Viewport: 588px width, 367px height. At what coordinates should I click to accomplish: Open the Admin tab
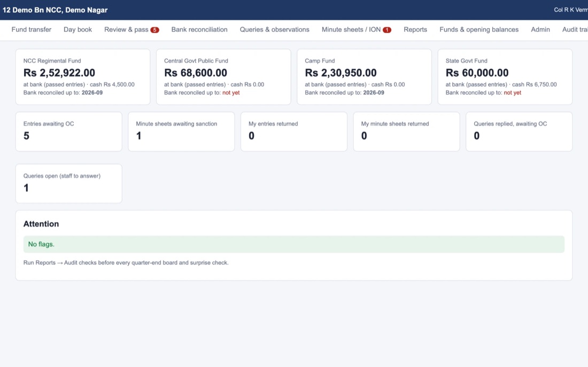point(540,29)
